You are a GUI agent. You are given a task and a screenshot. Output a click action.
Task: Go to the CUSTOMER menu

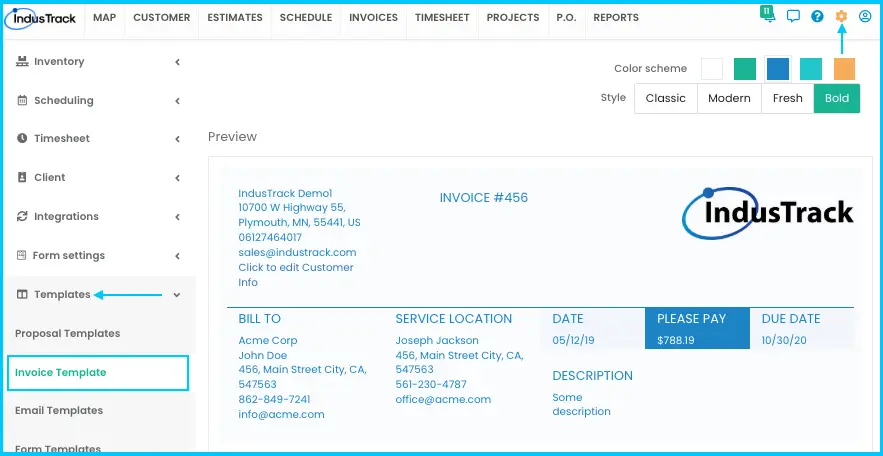(x=162, y=18)
